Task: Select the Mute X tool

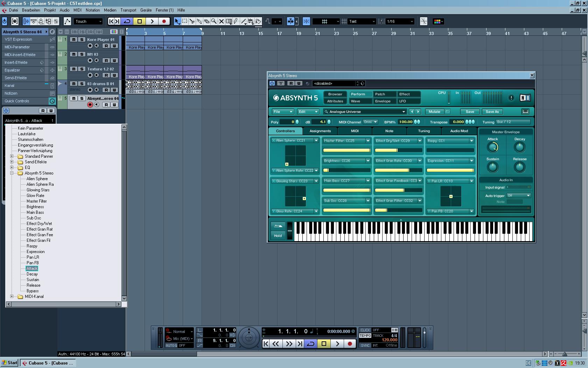Action: pyautogui.click(x=221, y=21)
